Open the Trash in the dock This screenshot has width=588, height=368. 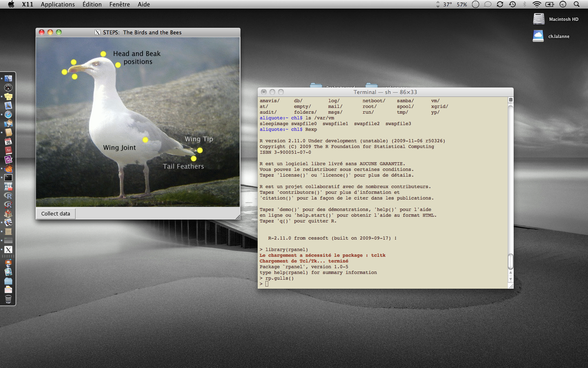click(x=8, y=299)
